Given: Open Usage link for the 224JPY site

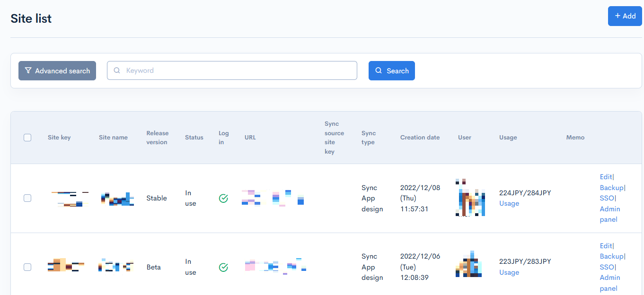Looking at the screenshot, I should [509, 203].
